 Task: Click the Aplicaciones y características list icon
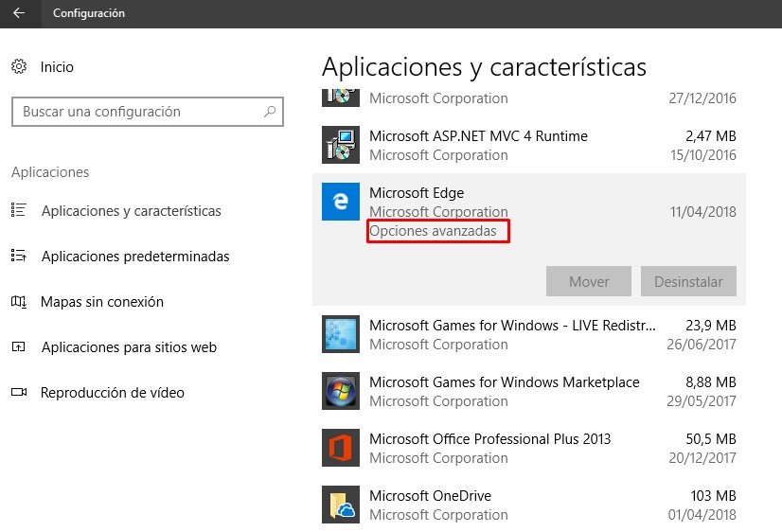point(19,210)
